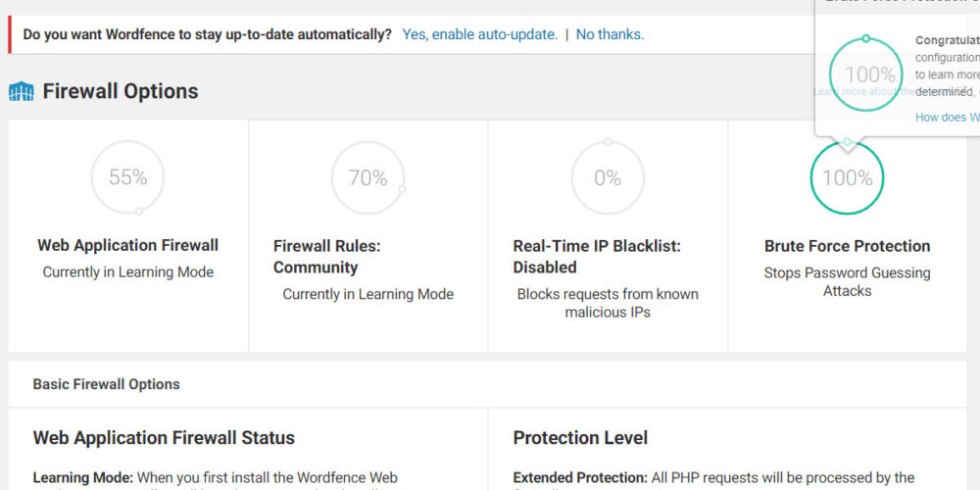The image size is (980, 490).
Task: Click the Congratulations text in the popup
Action: tap(947, 40)
